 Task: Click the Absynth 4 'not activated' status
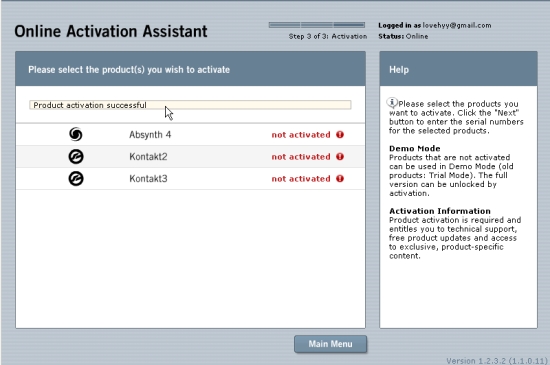[301, 135]
